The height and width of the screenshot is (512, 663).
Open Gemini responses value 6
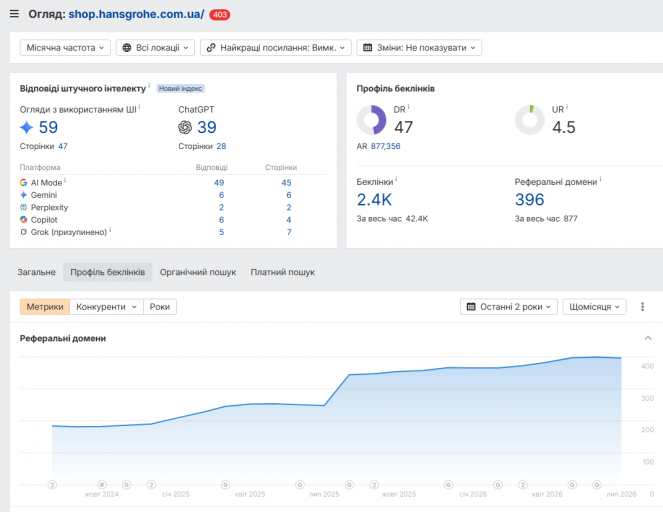point(221,195)
